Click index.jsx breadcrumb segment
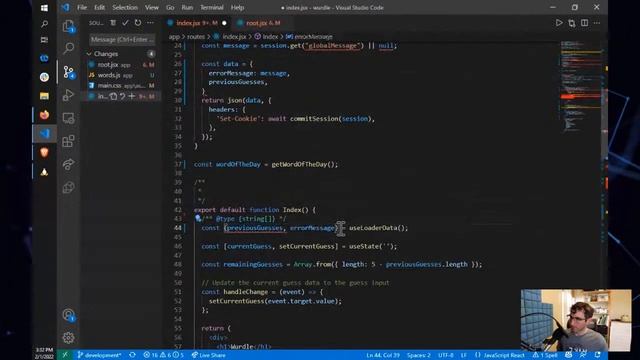The image size is (640, 360). tap(230, 37)
